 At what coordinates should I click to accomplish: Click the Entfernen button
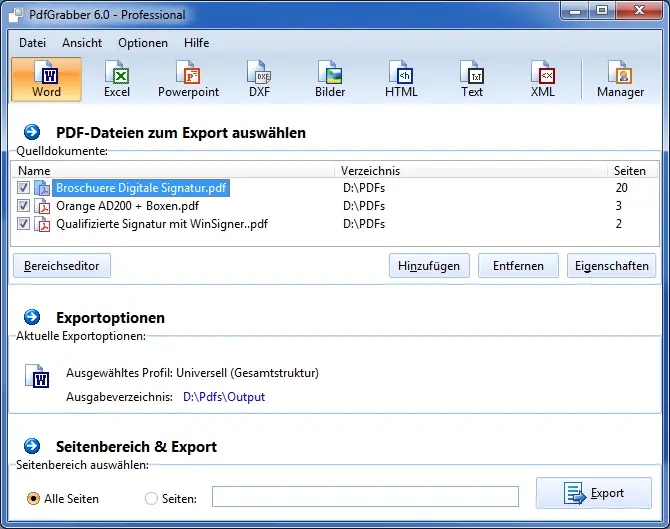point(518,266)
